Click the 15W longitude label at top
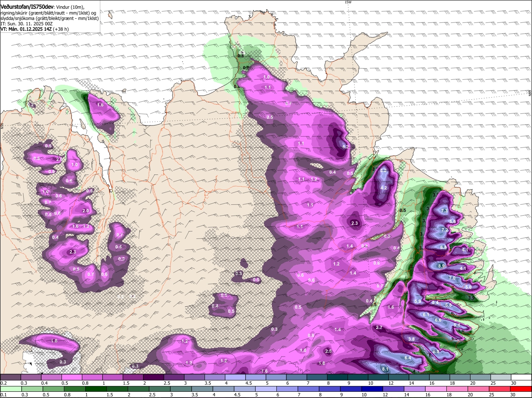The height and width of the screenshot is (398, 532). coord(348,2)
